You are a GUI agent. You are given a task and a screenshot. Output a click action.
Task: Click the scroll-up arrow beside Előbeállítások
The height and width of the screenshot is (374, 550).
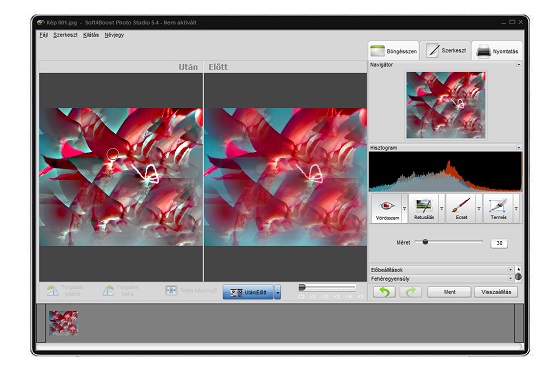[x=518, y=269]
